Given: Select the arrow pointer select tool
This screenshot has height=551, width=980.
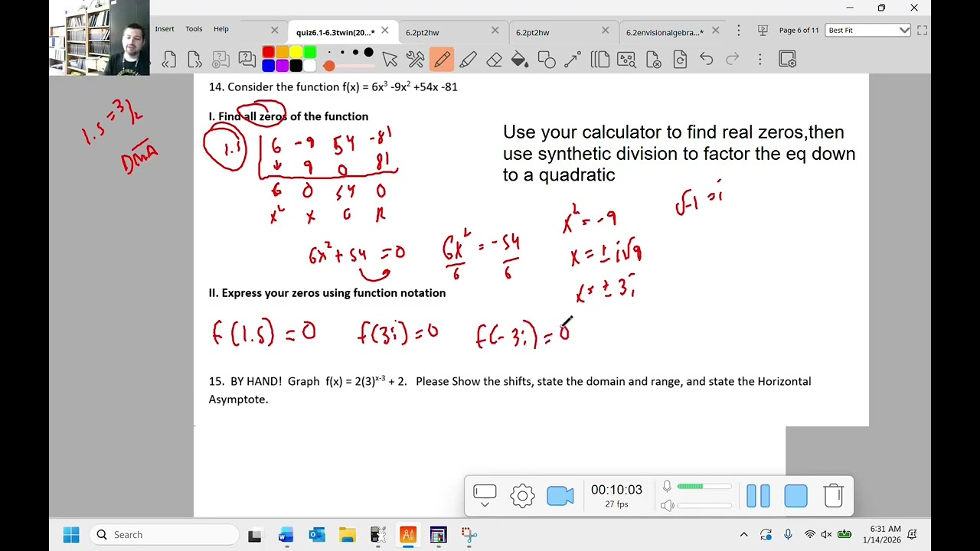Looking at the screenshot, I should pos(390,60).
